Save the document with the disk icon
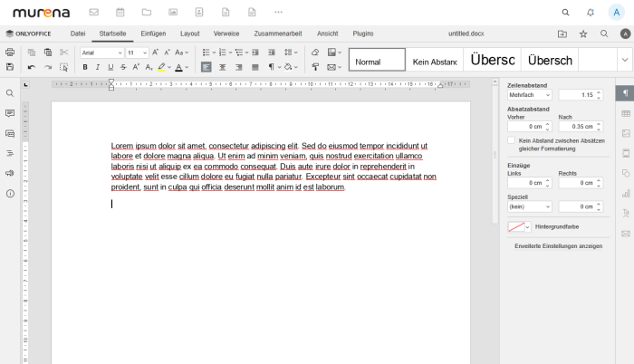 pyautogui.click(x=10, y=67)
